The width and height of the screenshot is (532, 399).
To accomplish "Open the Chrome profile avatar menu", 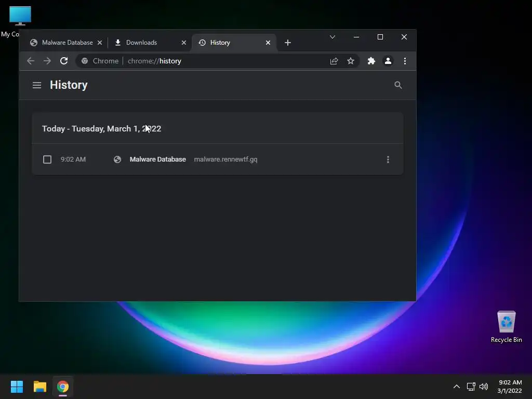I will coord(388,61).
